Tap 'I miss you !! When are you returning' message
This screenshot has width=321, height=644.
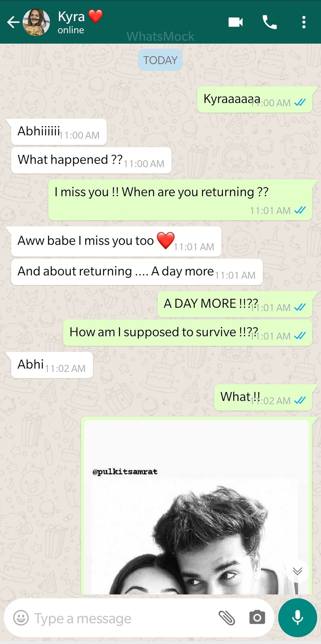(x=180, y=200)
